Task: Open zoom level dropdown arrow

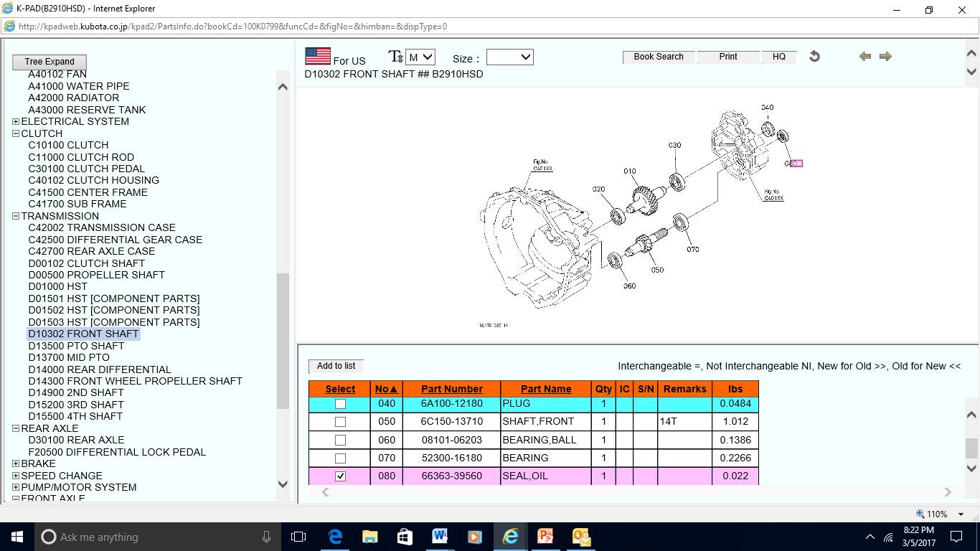Action: (962, 514)
